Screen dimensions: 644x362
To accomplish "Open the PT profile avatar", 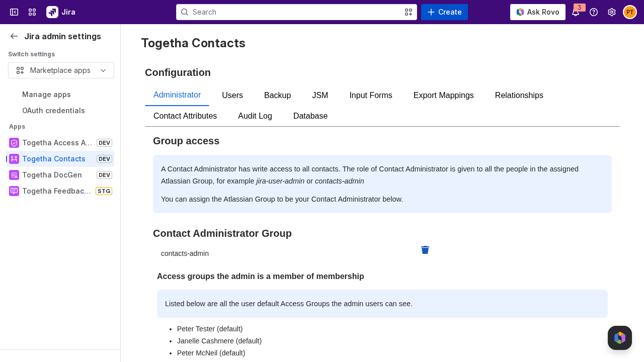I will tap(630, 12).
